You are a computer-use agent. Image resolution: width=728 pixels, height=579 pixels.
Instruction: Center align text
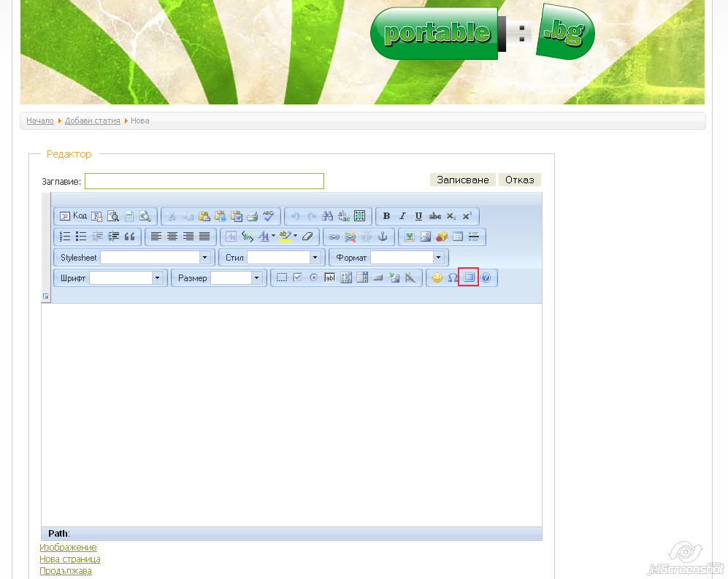[172, 237]
